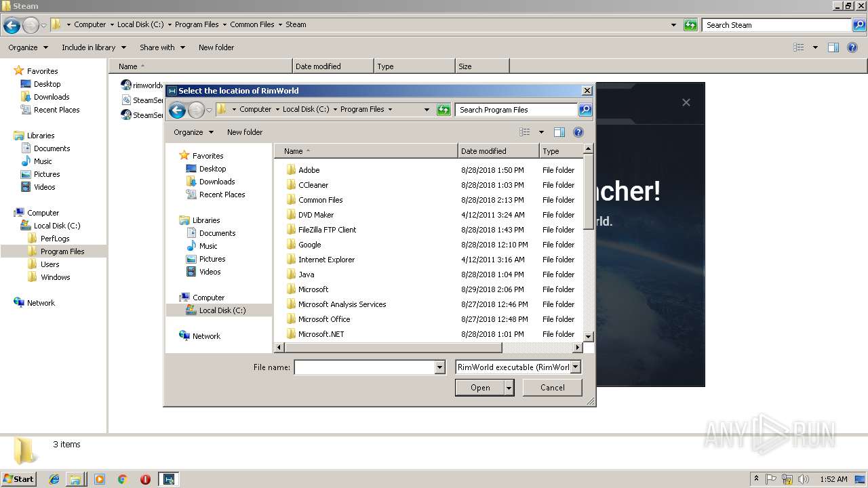868x488 pixels.
Task: Select the Adobe folder icon
Action: [291, 170]
